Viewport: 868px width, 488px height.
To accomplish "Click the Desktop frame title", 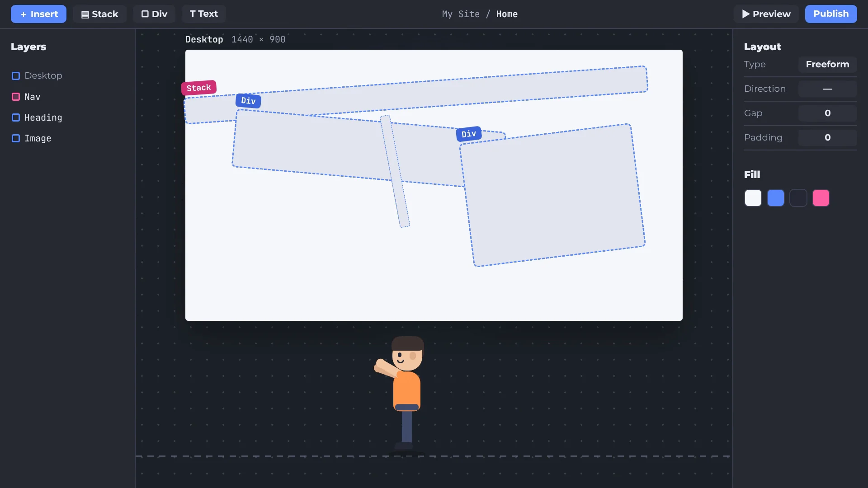I will [x=204, y=40].
